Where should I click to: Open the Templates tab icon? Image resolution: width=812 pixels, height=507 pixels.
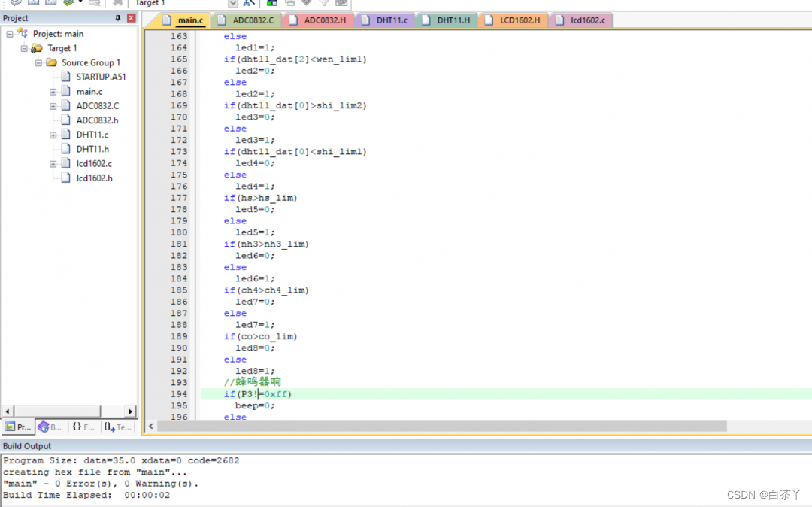tap(117, 427)
